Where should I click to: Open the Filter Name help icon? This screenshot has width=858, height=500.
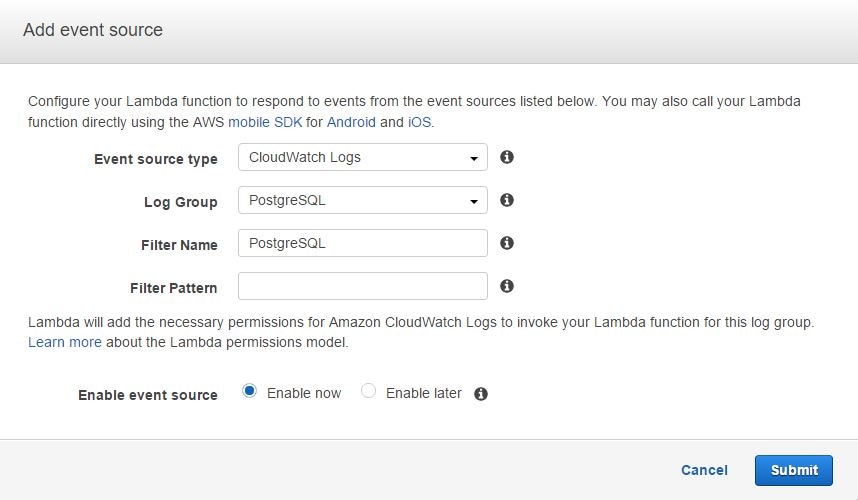507,243
